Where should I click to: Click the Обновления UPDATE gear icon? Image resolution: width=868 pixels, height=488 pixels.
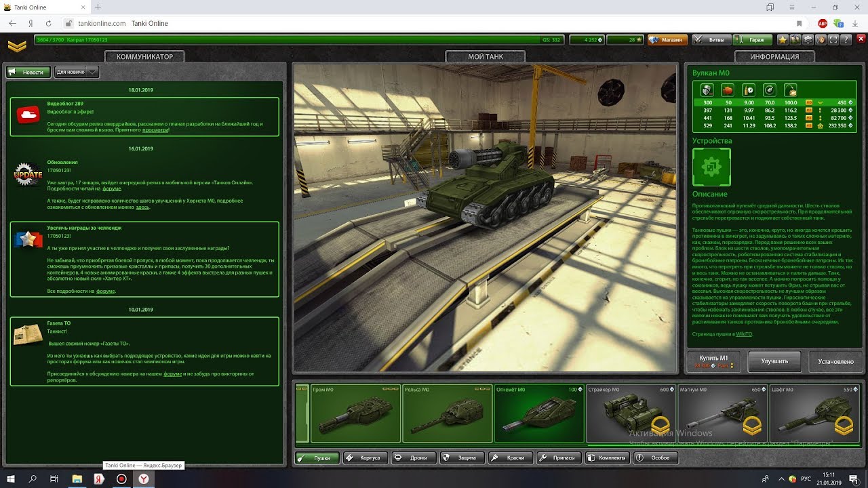[x=28, y=174]
